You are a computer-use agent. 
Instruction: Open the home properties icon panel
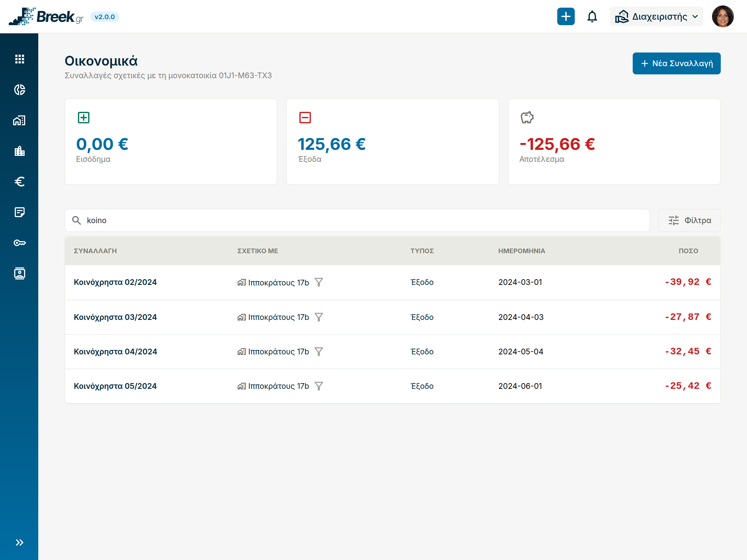19,121
